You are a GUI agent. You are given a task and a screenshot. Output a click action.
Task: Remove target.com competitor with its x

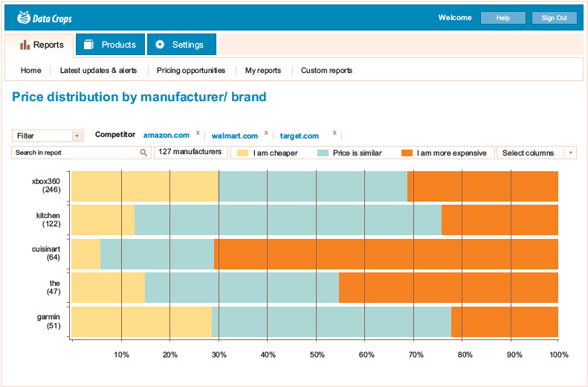tap(335, 133)
